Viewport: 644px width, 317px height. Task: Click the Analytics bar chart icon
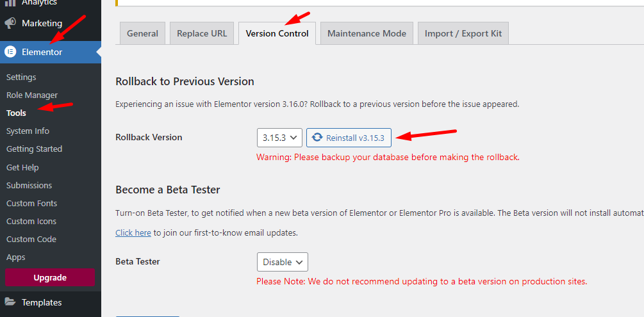pyautogui.click(x=10, y=3)
